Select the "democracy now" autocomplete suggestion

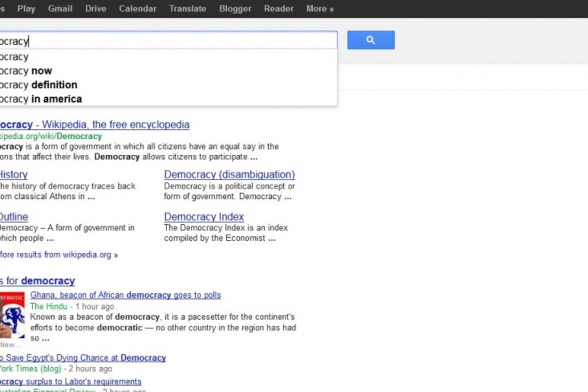26,71
